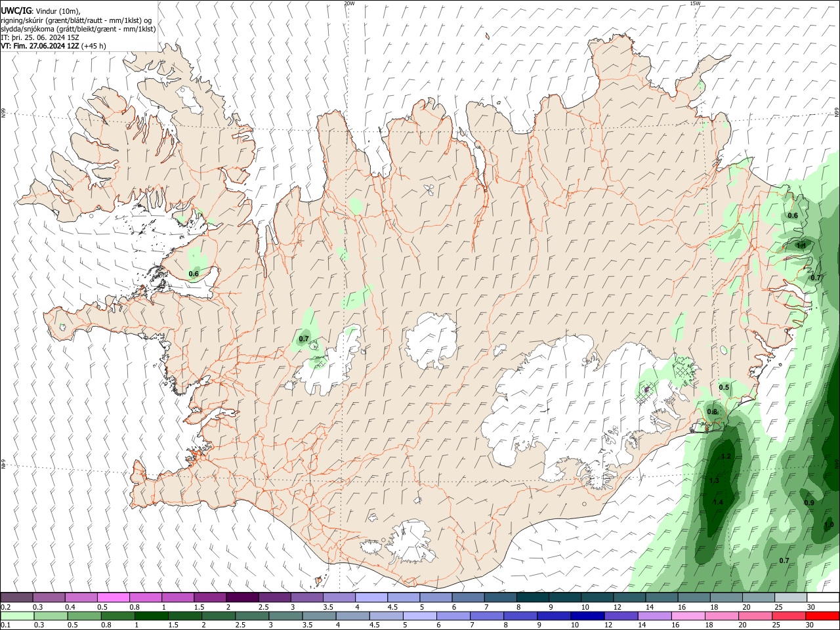
Task: Select the upper legend swatch labeled 0.3
Action: click(49, 597)
